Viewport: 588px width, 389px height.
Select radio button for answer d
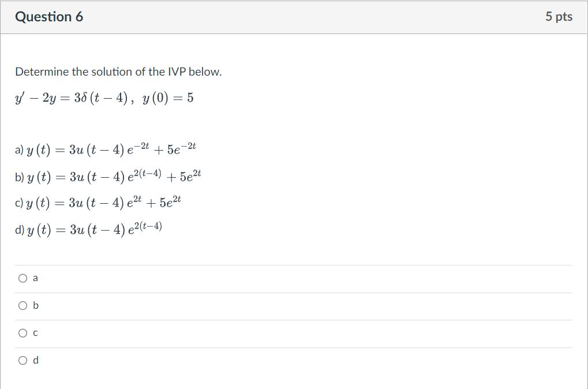coord(22,360)
